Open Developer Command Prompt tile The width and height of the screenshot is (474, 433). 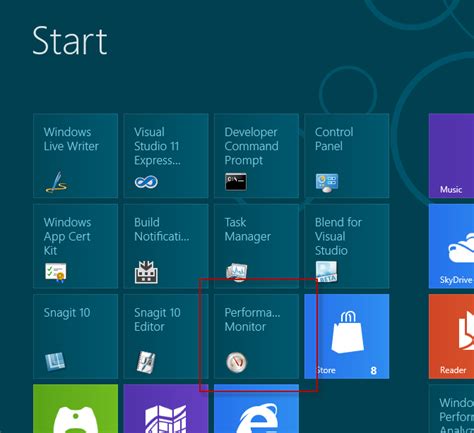pyautogui.click(x=256, y=156)
